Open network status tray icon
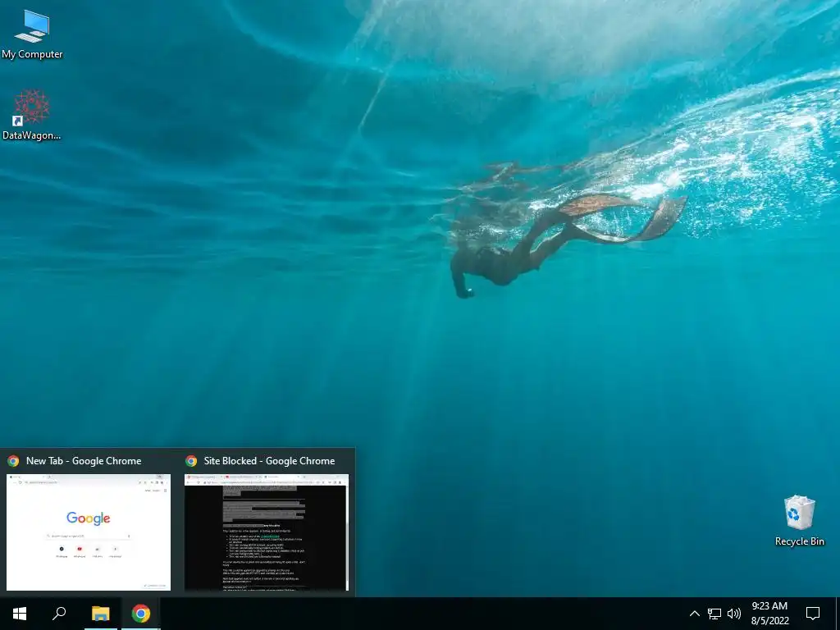Screen dimensions: 840x630 [714, 614]
